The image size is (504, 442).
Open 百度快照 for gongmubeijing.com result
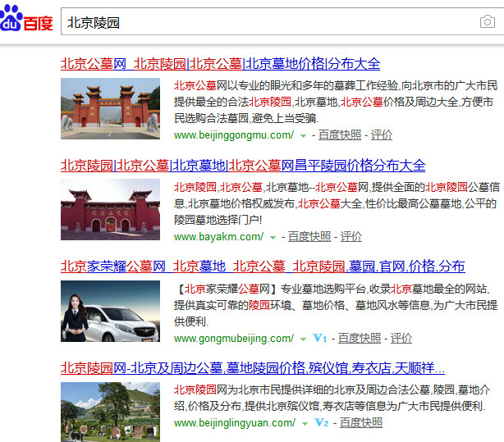360,338
